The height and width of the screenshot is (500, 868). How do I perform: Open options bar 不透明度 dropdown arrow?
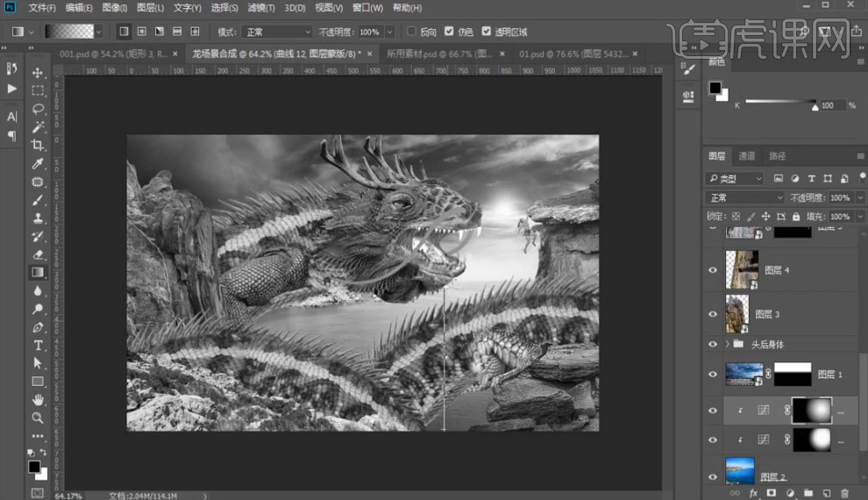[389, 32]
